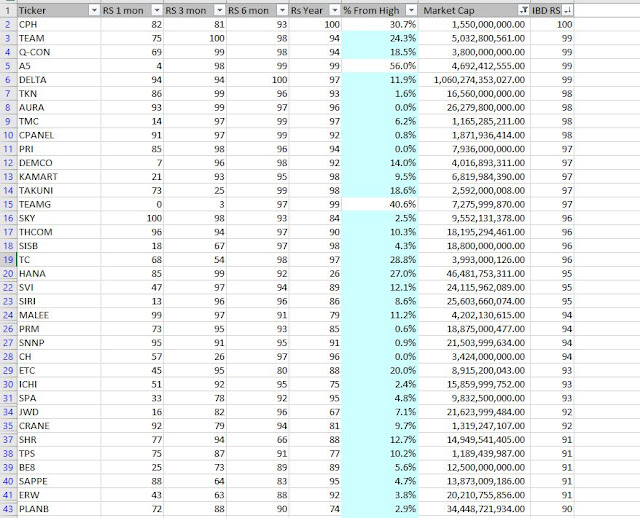
Task: Select the Ticker header cell
Action: tap(59, 11)
